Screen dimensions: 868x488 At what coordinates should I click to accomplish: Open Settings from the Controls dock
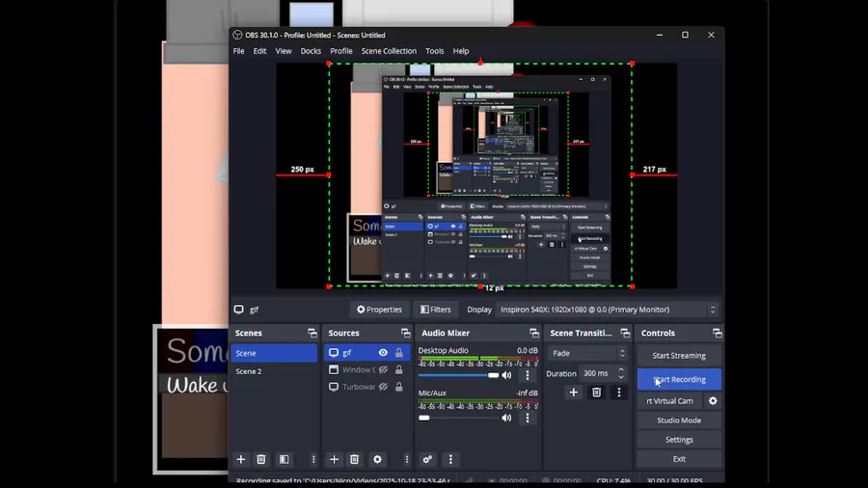679,440
